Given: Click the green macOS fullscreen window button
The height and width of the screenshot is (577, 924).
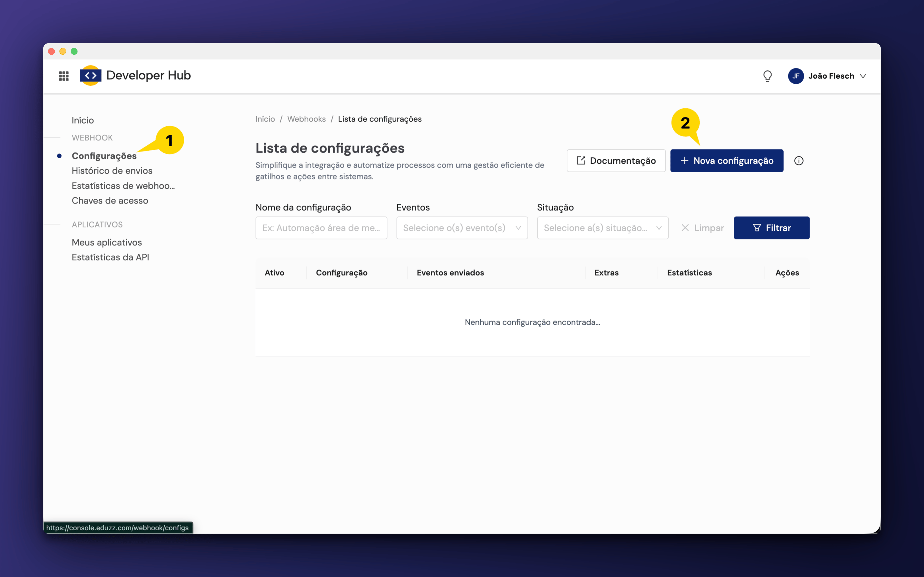Looking at the screenshot, I should [x=74, y=52].
